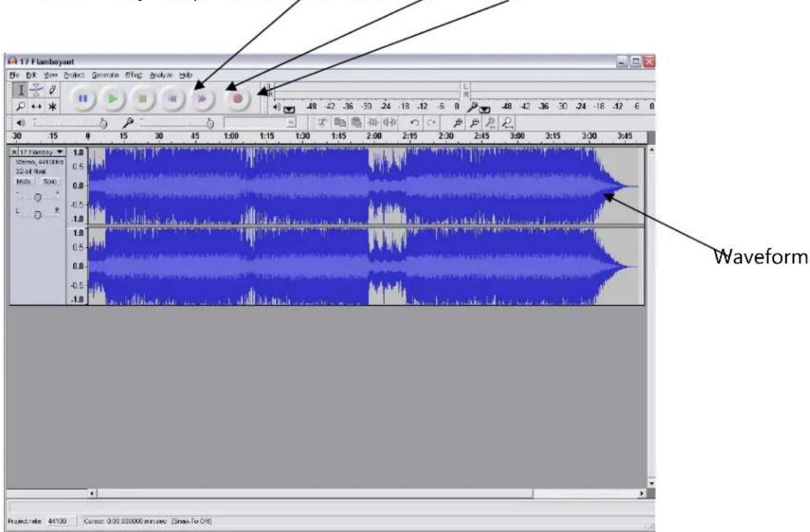This screenshot has width=810, height=532.
Task: Click the Snap-To Off status text
Action: coord(191,522)
